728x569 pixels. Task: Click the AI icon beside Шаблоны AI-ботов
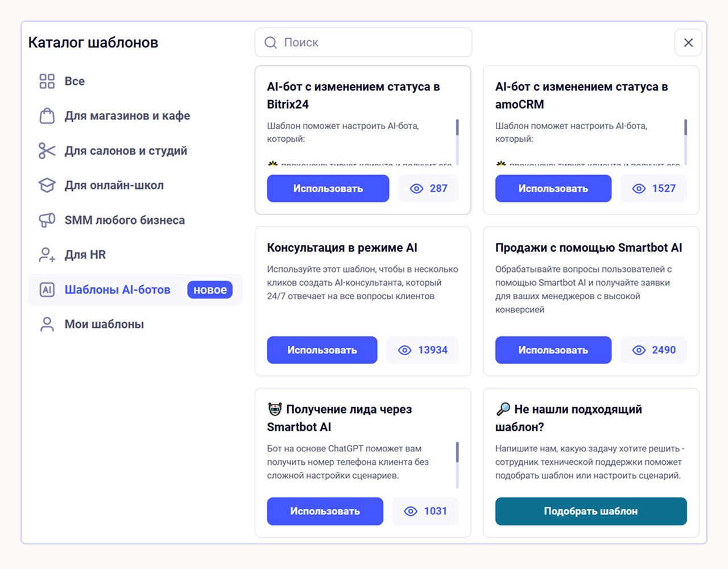47,290
